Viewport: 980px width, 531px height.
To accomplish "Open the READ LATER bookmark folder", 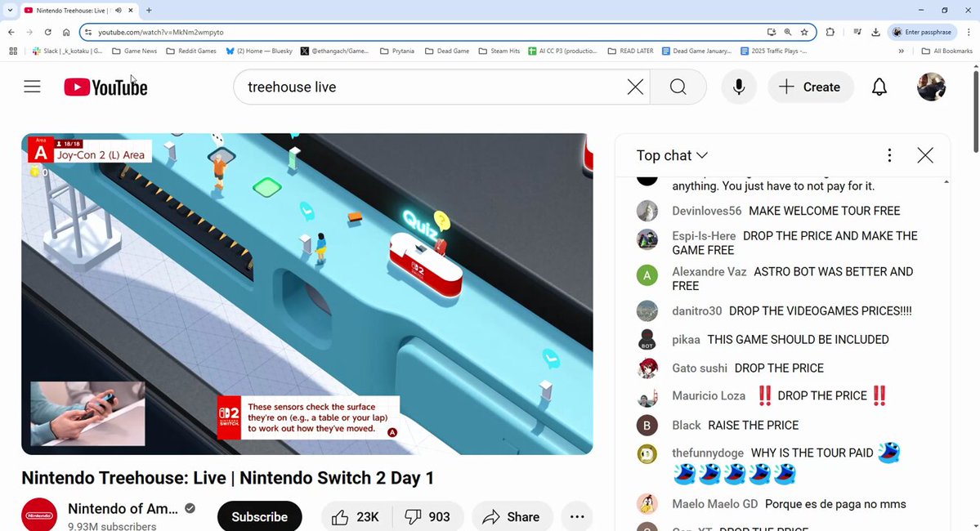I will [631, 51].
